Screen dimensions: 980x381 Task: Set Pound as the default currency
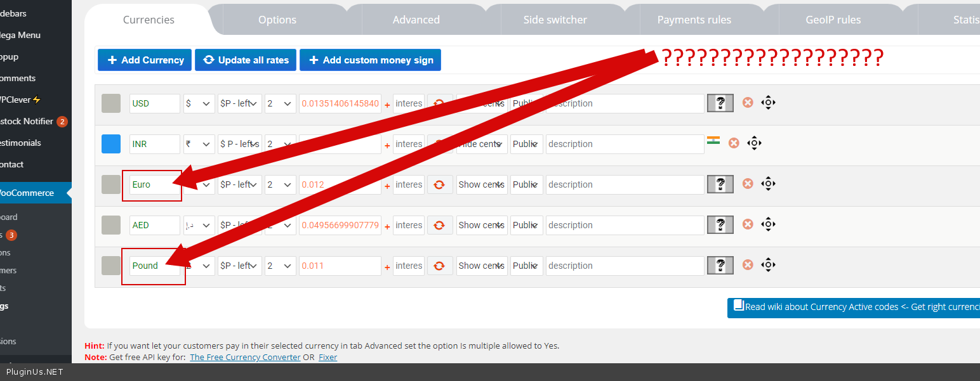pos(111,266)
